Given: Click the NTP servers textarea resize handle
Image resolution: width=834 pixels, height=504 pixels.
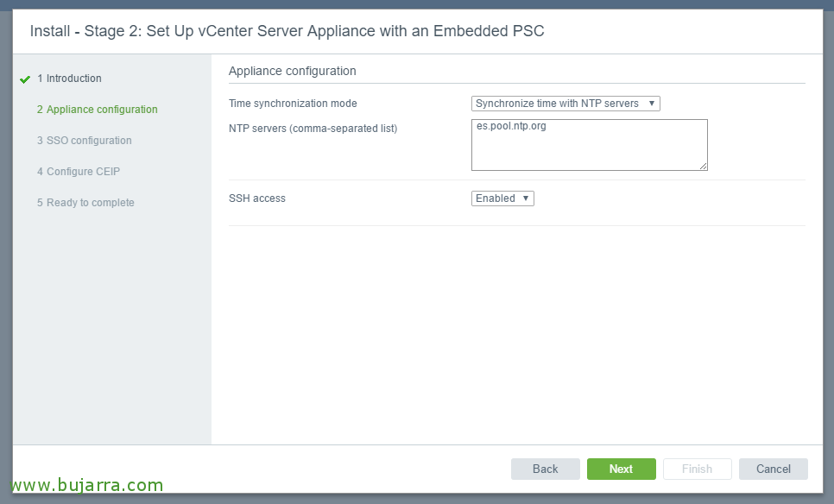Looking at the screenshot, I should [x=703, y=167].
